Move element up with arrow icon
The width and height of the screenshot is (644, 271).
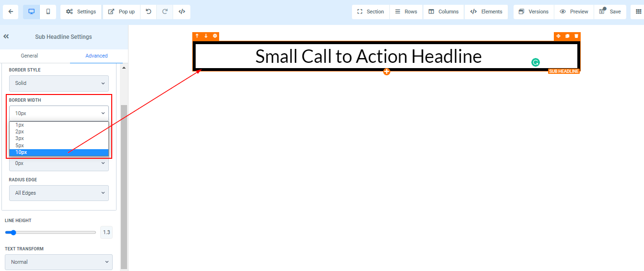[x=197, y=36]
